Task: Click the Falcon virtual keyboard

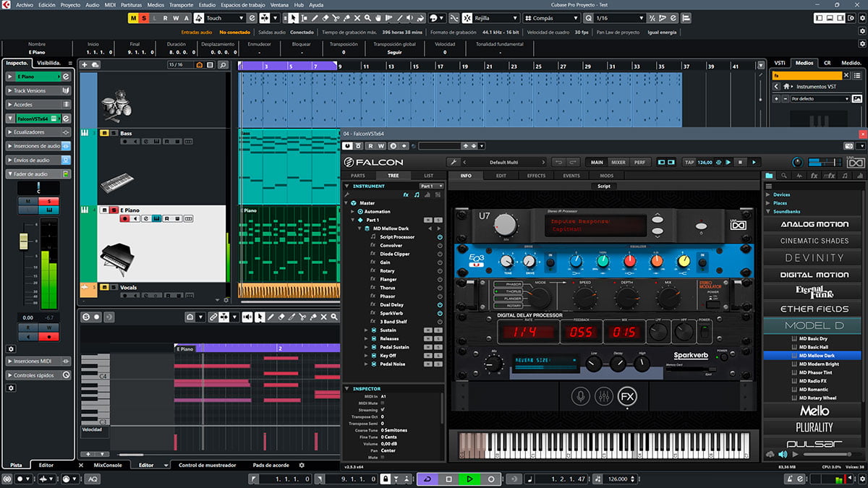Action: pyautogui.click(x=604, y=444)
